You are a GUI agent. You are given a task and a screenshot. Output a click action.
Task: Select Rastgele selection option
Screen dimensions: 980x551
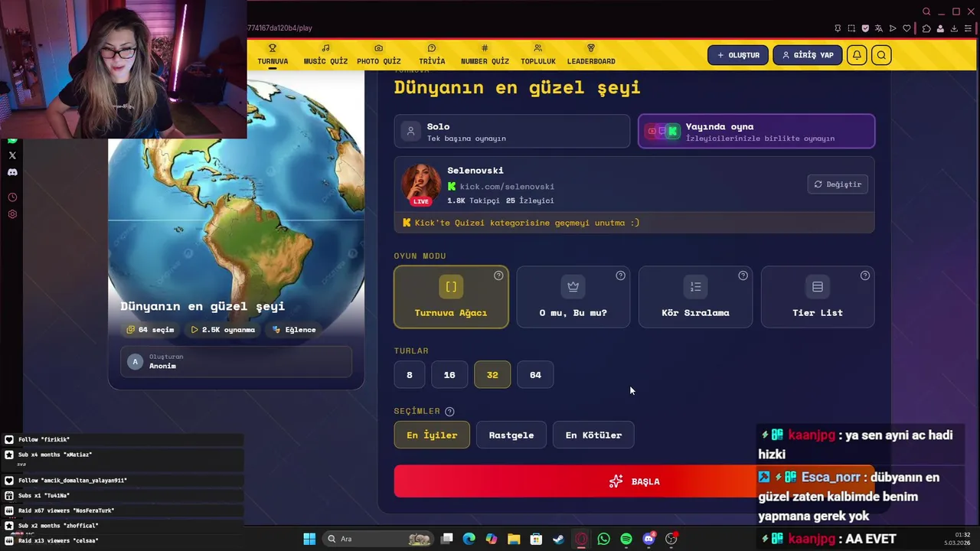(x=511, y=435)
